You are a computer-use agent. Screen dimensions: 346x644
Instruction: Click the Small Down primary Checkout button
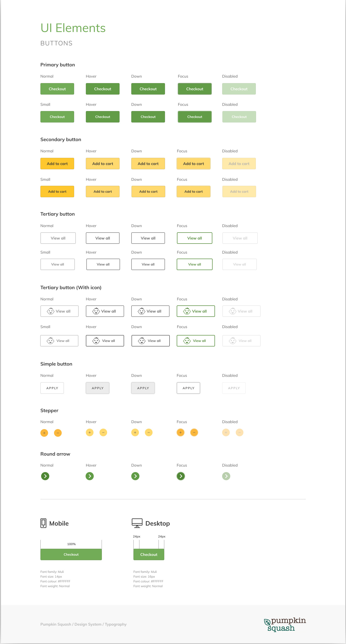click(x=148, y=117)
